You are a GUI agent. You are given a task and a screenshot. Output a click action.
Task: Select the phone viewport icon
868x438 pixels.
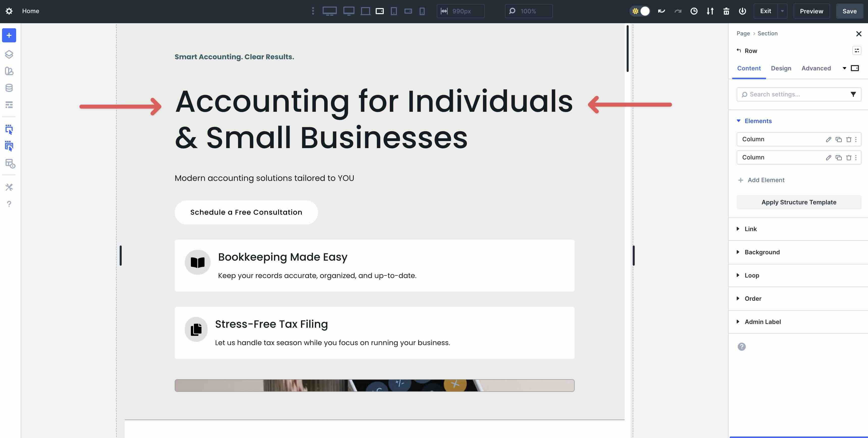point(422,11)
